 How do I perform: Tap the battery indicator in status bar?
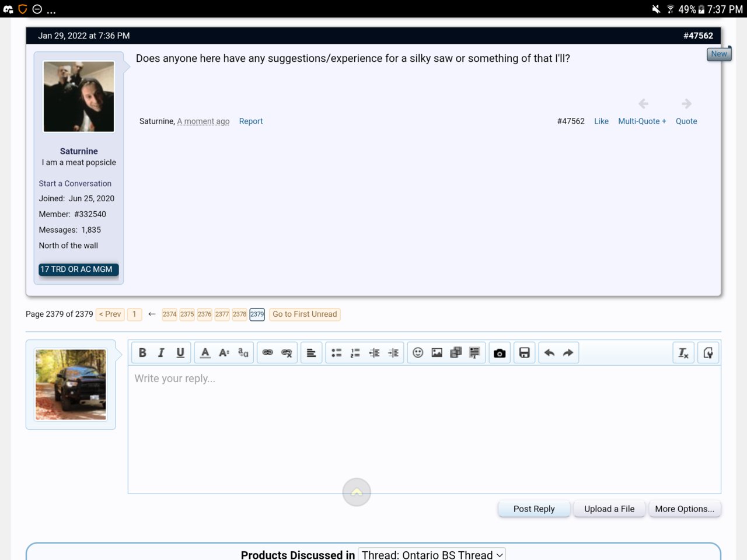point(701,9)
